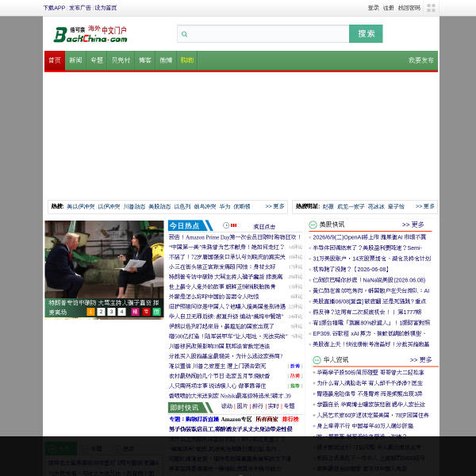Open the slideshow photo of the interview
476x476 pixels.
point(104,259)
